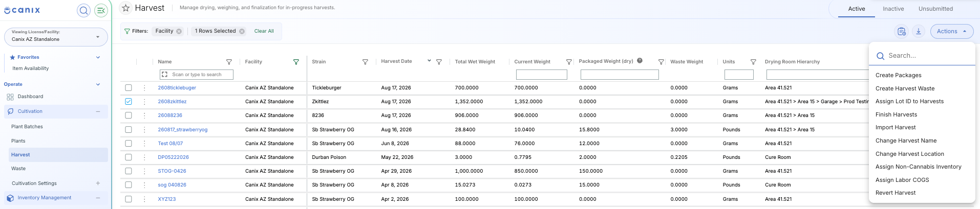980x209 pixels.
Task: Choose Create Packages action
Action: pyautogui.click(x=898, y=75)
